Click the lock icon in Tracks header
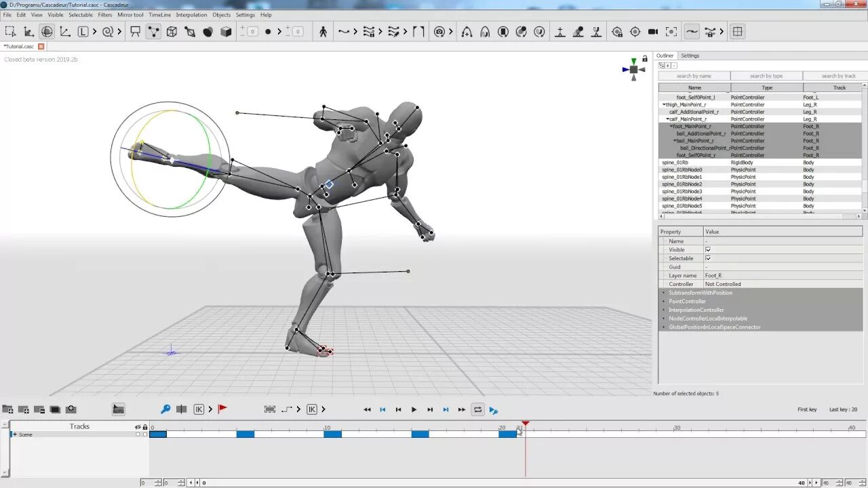The image size is (868, 488). [x=144, y=427]
